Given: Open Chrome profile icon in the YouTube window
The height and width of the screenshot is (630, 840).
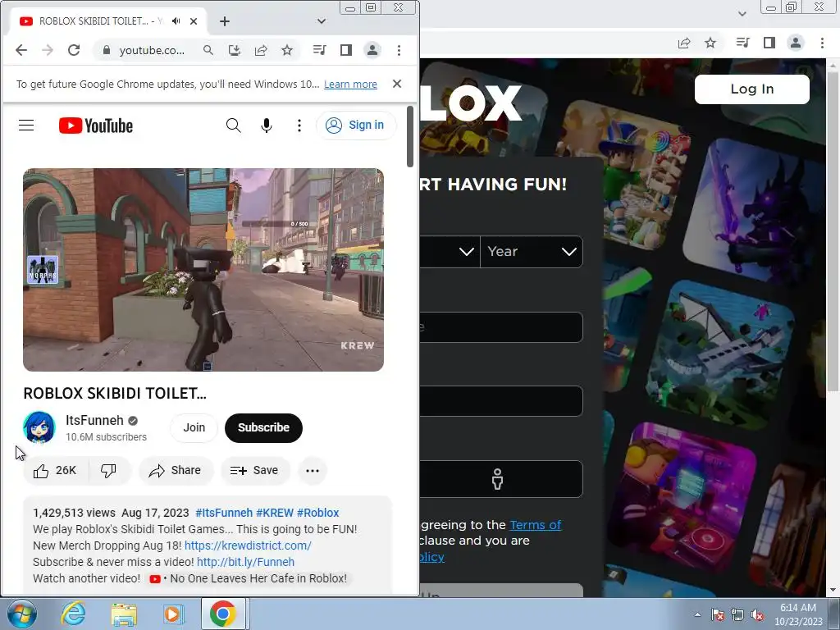Looking at the screenshot, I should pyautogui.click(x=372, y=50).
